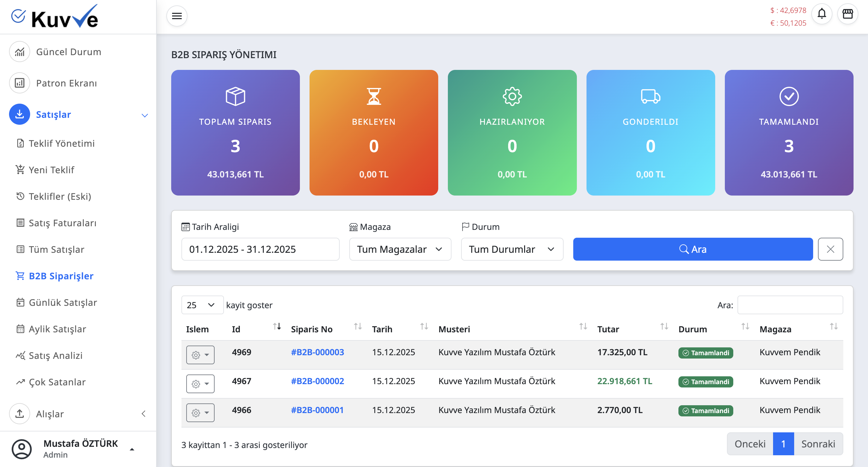Open notifications via the bell icon
This screenshot has height=467, width=868.
822,14
